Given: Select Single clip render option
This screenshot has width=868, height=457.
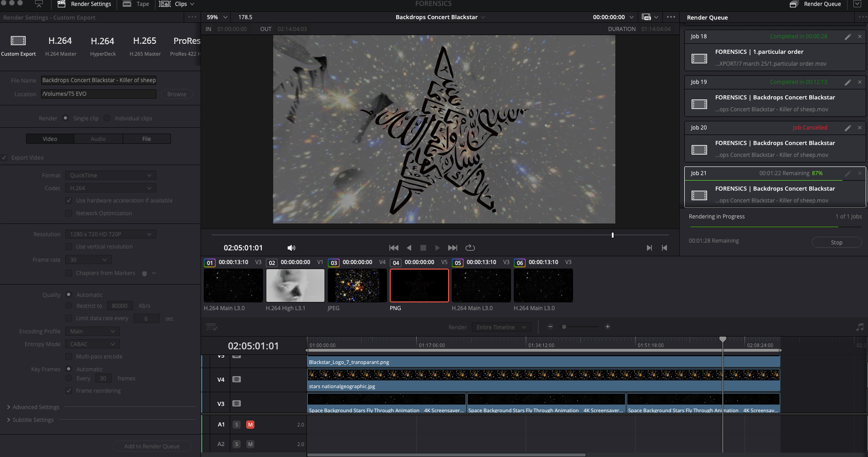Looking at the screenshot, I should tap(66, 118).
